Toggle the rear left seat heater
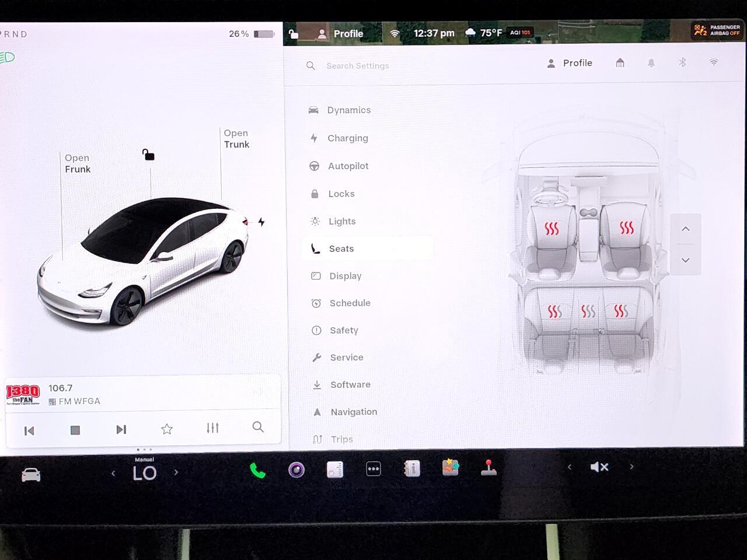The width and height of the screenshot is (747, 560). pos(554,311)
